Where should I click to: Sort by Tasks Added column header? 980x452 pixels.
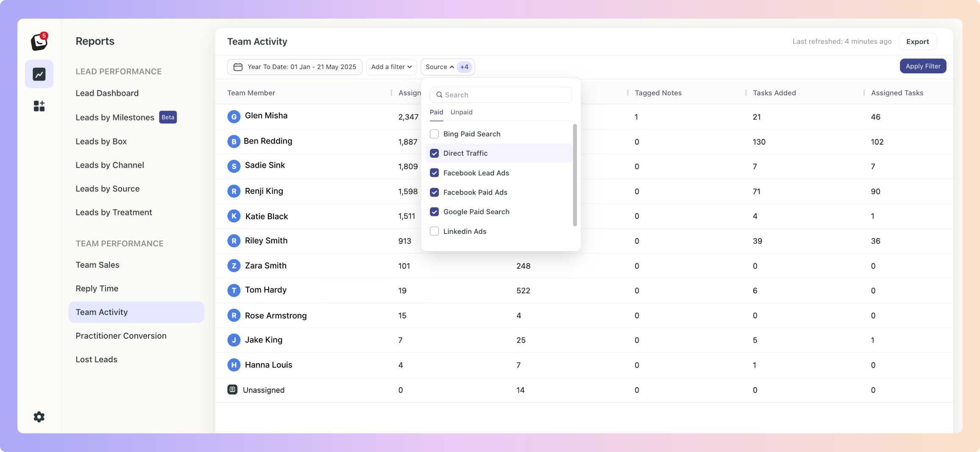coord(774,93)
